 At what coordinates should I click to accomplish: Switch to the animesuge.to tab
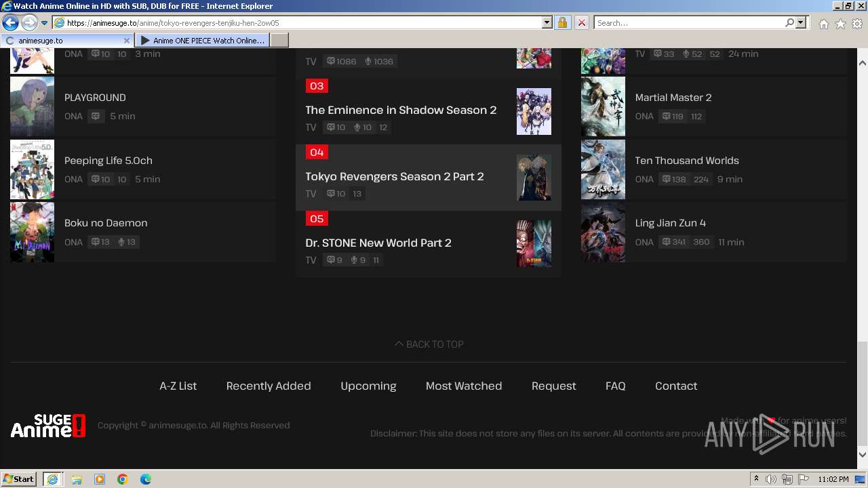[x=68, y=41]
